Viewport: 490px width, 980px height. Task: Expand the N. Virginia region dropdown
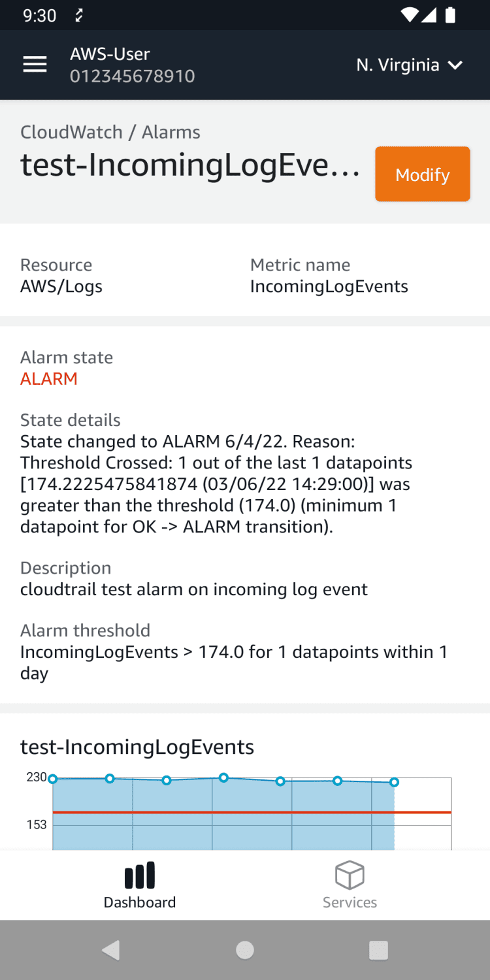(409, 65)
